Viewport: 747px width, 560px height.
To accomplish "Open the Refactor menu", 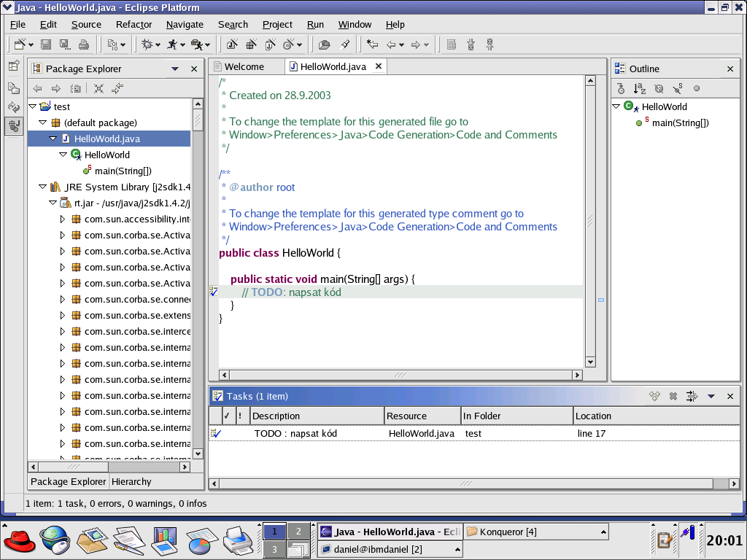I will [134, 24].
